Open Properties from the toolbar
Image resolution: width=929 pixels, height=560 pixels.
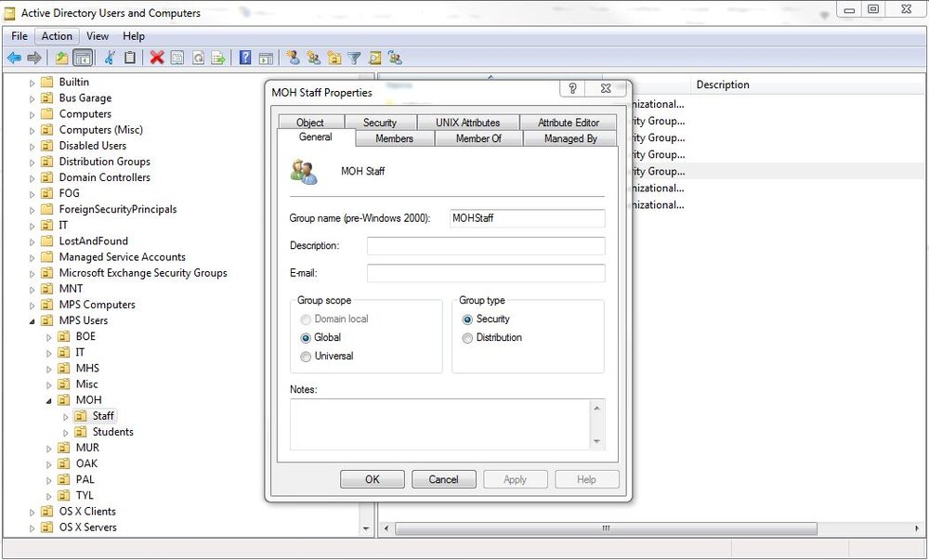click(177, 58)
